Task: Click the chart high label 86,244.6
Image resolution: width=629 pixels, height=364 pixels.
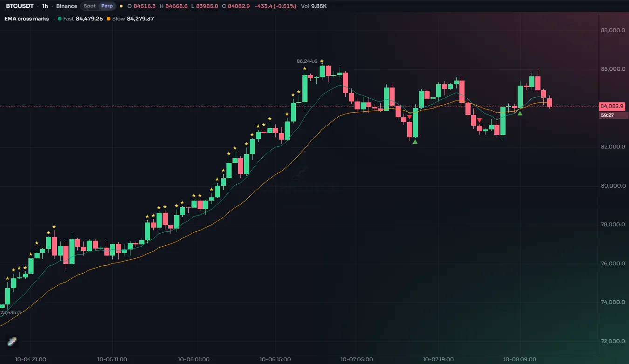Action: [307, 61]
